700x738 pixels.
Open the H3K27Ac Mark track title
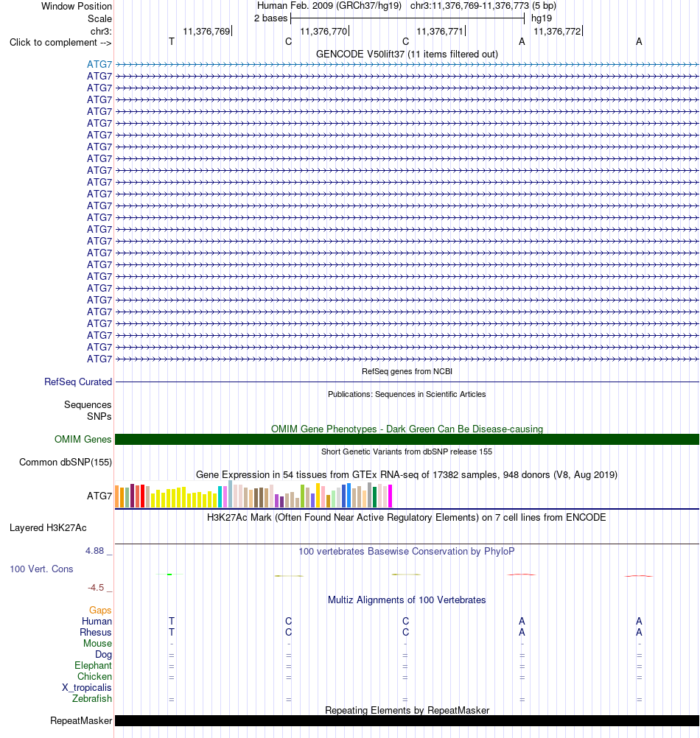click(x=407, y=517)
